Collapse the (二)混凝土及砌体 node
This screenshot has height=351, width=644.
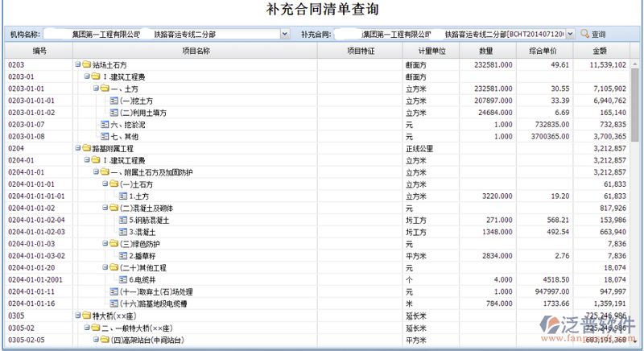tap(104, 208)
